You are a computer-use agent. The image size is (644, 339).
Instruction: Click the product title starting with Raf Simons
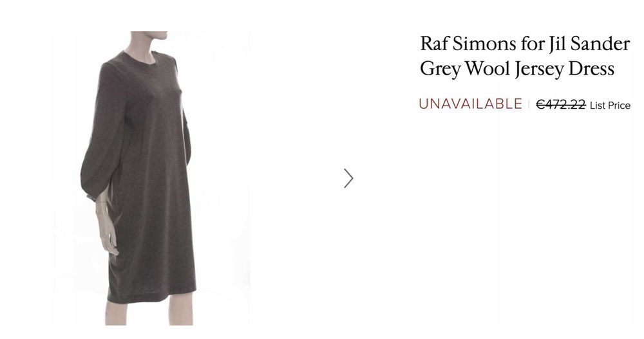point(524,56)
